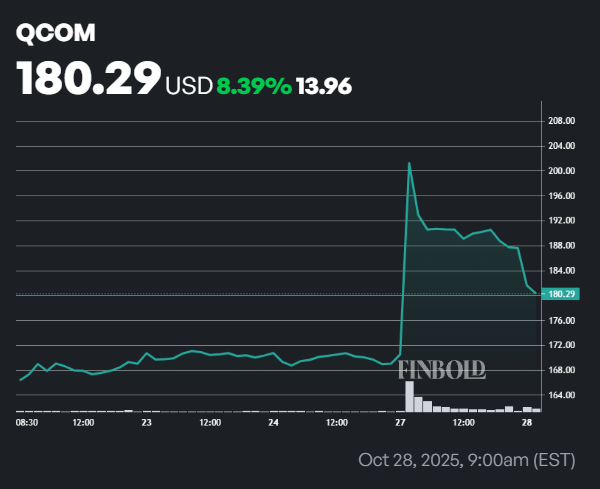This screenshot has width=600, height=489.
Task: Click the 13.96 price change value
Action: pos(324,86)
